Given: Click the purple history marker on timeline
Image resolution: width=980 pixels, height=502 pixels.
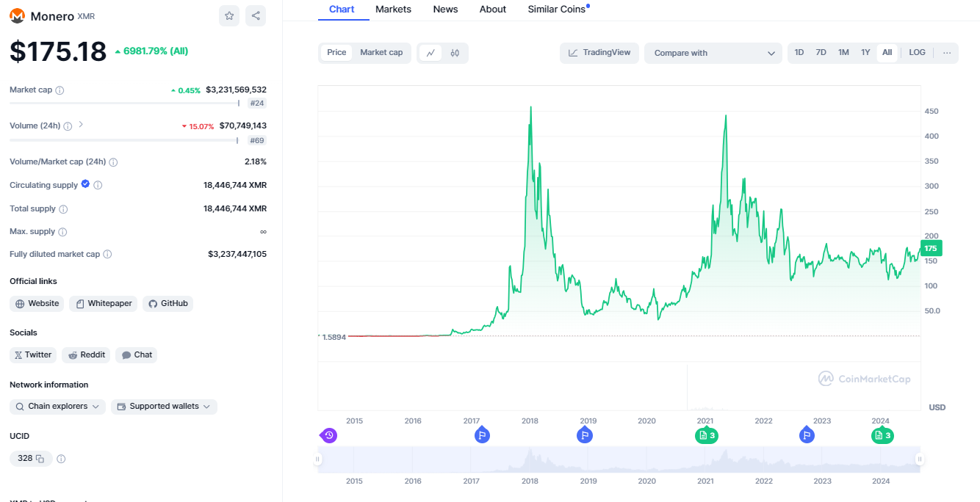Looking at the screenshot, I should coord(329,436).
